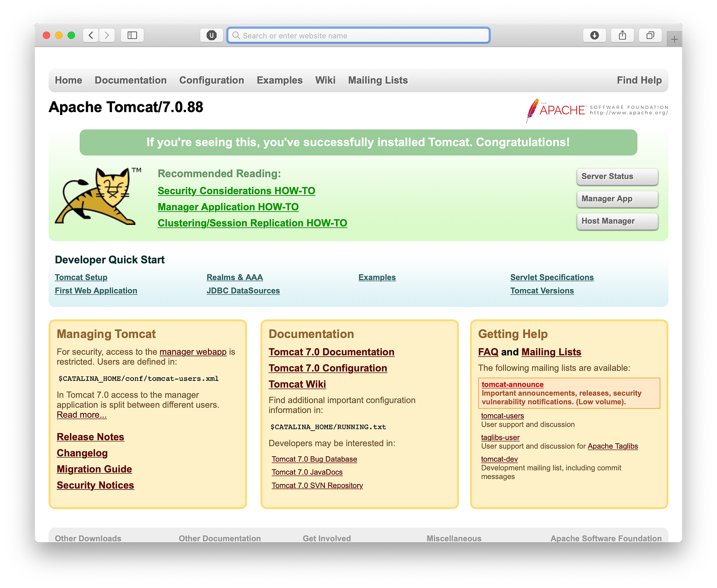Open the Changelog link
The width and height of the screenshot is (717, 588).
(82, 453)
